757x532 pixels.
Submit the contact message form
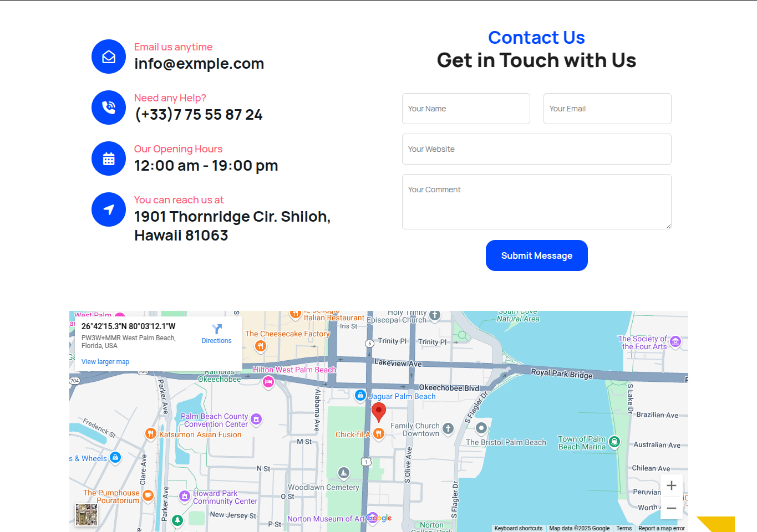537,255
